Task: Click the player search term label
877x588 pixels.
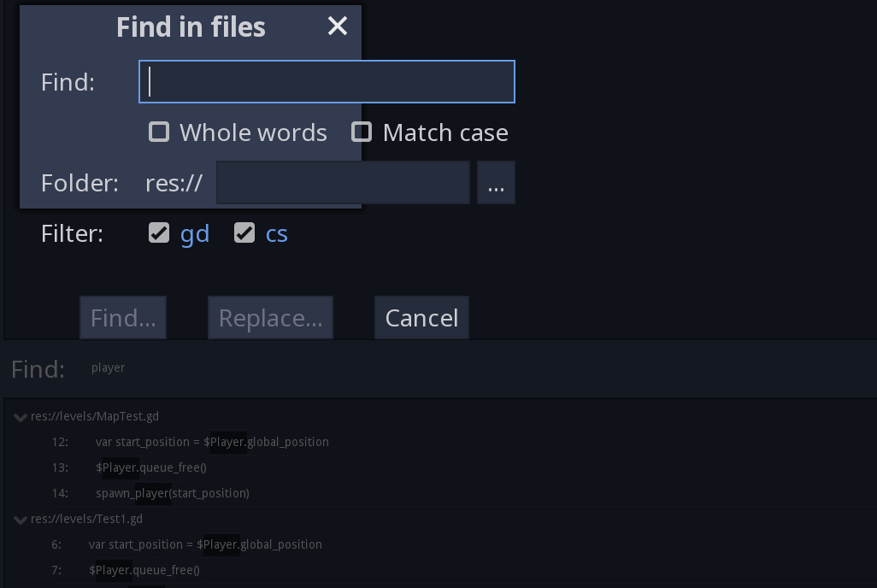Action: [x=108, y=367]
